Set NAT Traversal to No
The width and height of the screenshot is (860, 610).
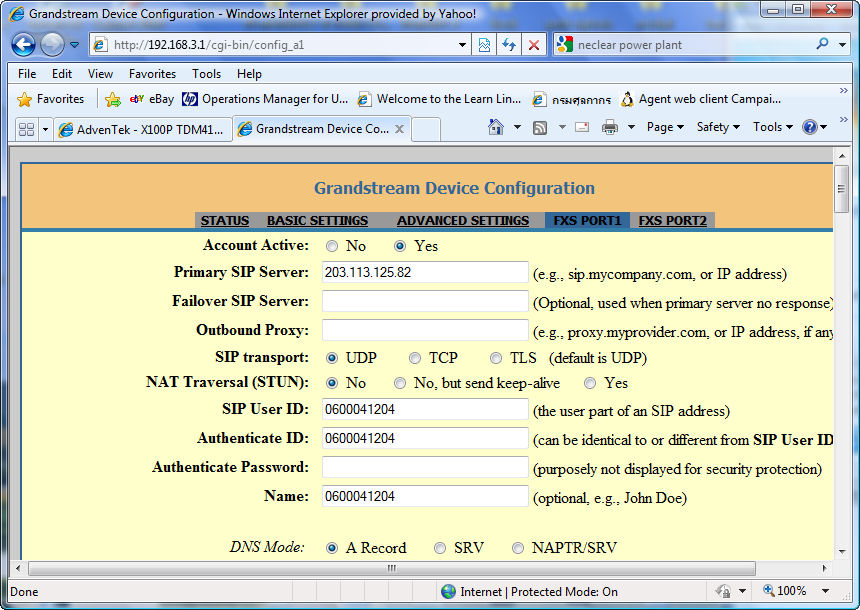332,383
